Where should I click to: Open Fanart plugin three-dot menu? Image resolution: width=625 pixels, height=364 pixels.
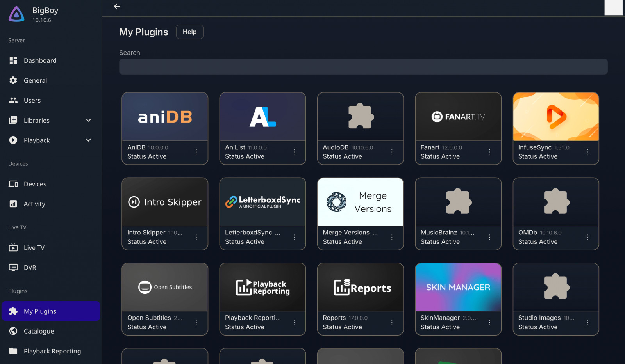pyautogui.click(x=489, y=152)
